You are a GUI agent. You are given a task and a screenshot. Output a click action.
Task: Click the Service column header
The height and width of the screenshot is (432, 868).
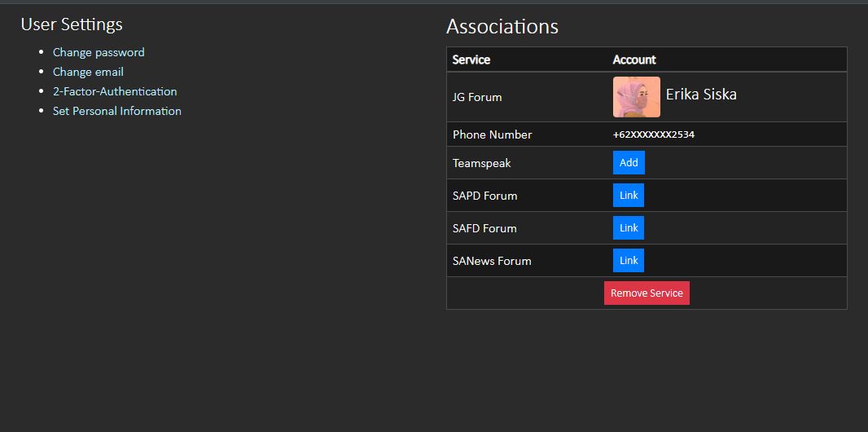471,60
